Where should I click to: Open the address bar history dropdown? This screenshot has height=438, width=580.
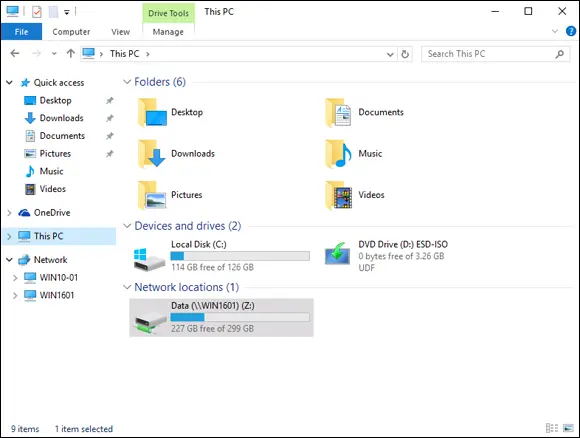coord(390,54)
